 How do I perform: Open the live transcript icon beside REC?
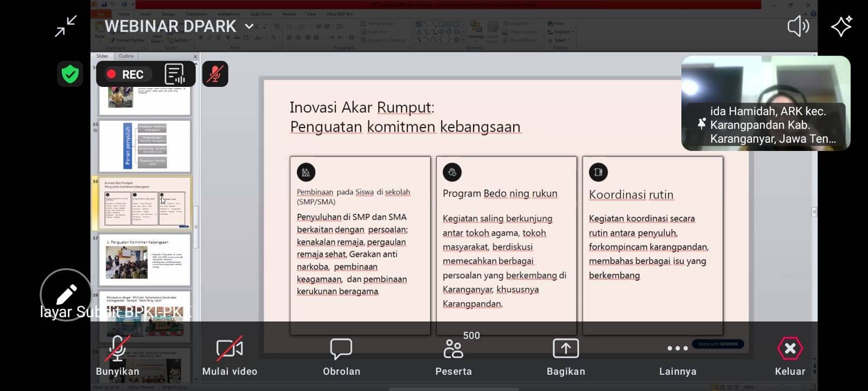coord(175,74)
